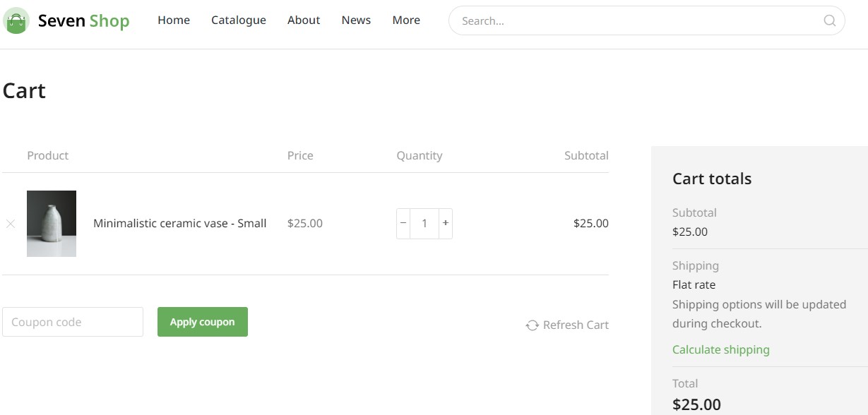Expand the More menu
This screenshot has width=868, height=415.
click(x=406, y=20)
